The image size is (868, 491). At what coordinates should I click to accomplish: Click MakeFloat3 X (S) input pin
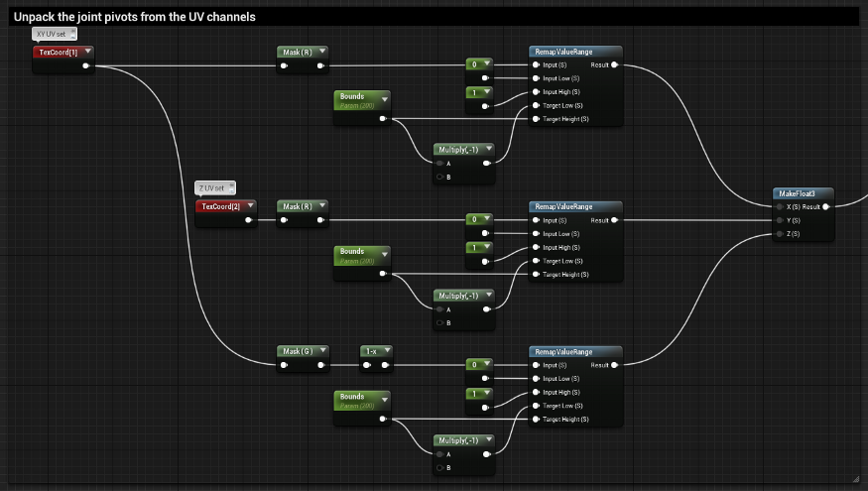click(780, 207)
